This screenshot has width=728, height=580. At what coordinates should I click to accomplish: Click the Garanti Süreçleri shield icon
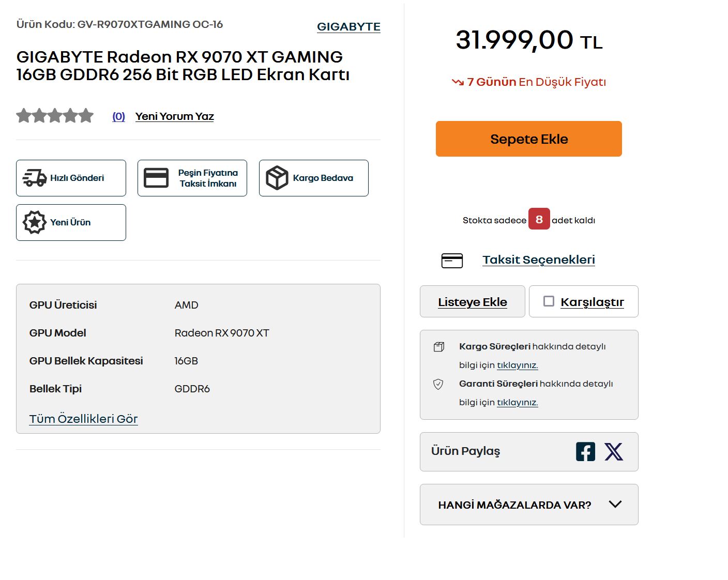tap(438, 384)
